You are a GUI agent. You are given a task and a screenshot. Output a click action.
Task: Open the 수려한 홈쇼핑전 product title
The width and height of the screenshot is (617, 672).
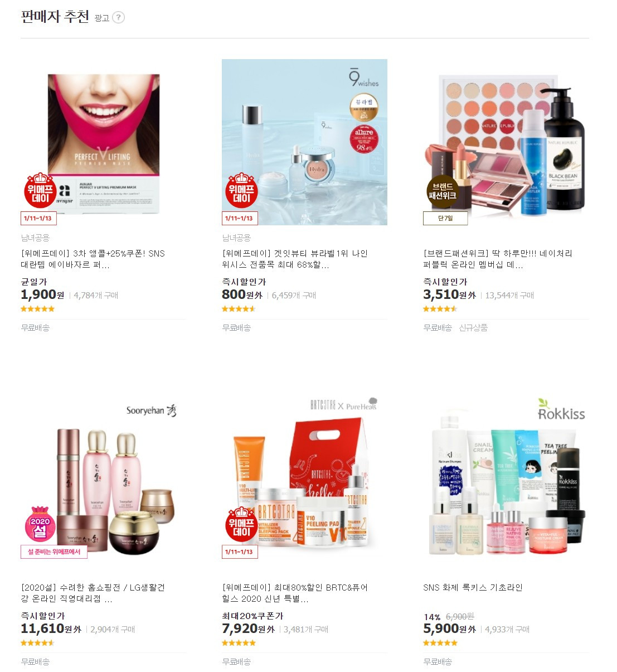tap(93, 593)
